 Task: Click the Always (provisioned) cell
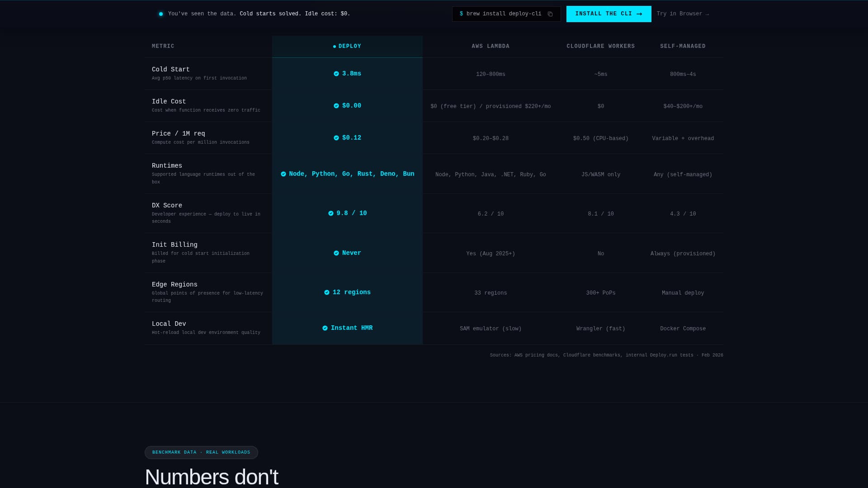[x=683, y=254]
